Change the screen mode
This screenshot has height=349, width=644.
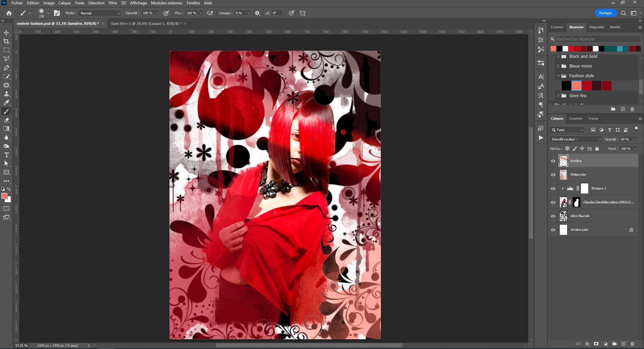point(6,217)
